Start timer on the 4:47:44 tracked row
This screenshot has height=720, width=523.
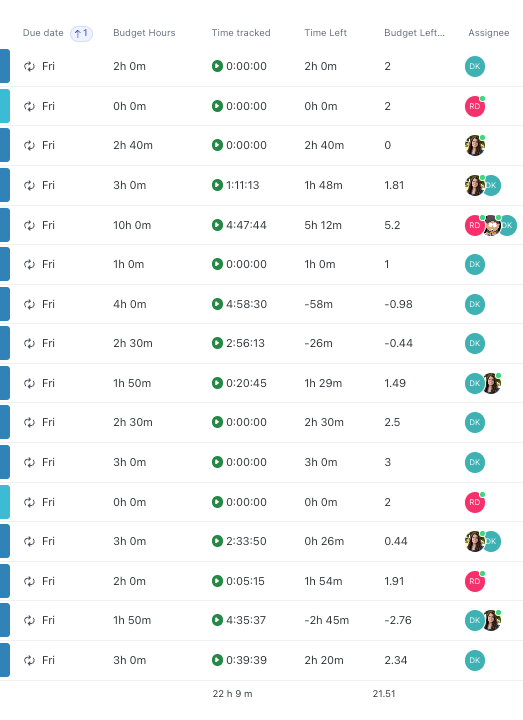click(217, 225)
